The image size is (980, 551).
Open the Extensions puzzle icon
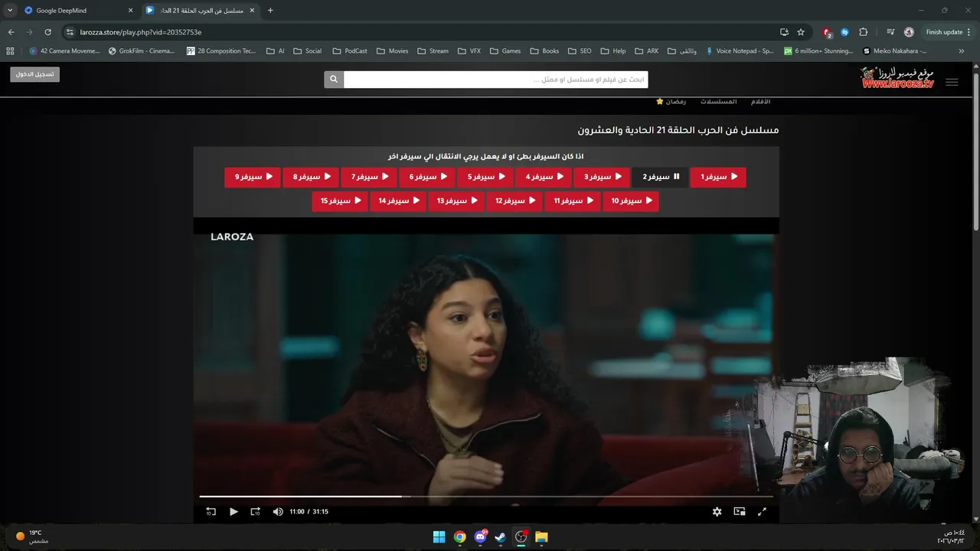pos(864,32)
